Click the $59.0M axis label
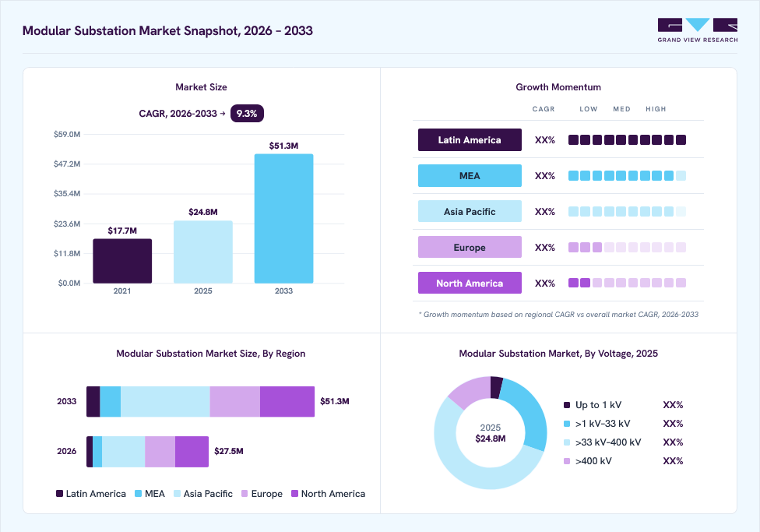Screen dimensions: 760x532 click(x=67, y=134)
